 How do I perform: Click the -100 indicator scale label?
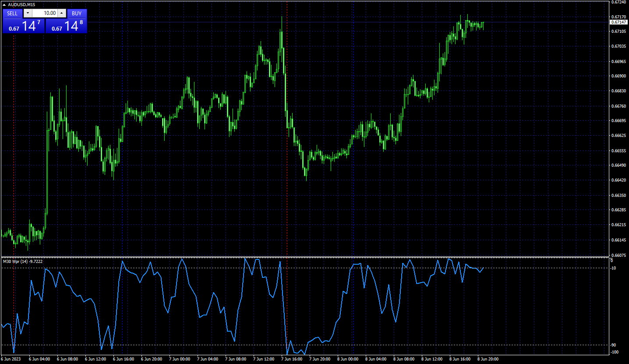(x=614, y=352)
